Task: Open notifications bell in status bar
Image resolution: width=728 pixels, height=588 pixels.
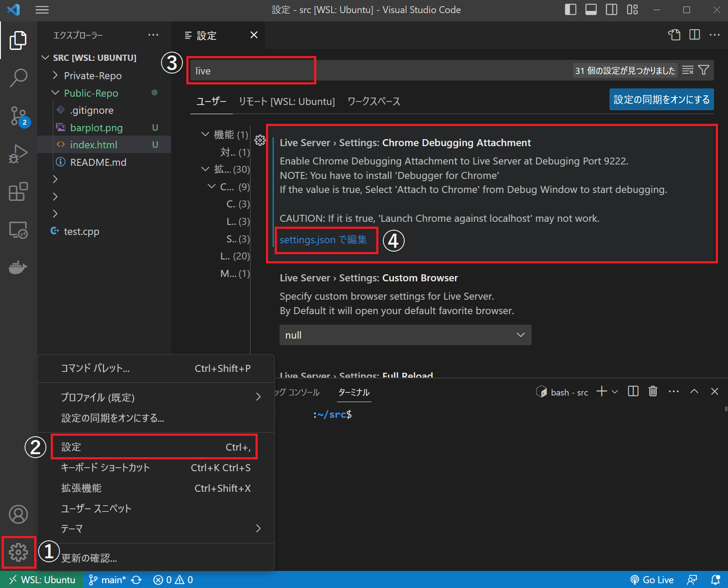Action: [716, 580]
